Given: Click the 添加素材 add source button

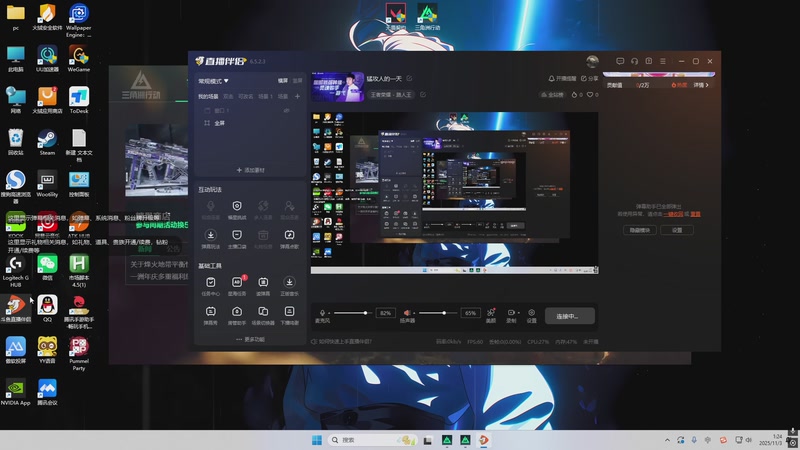Looking at the screenshot, I should coord(250,170).
